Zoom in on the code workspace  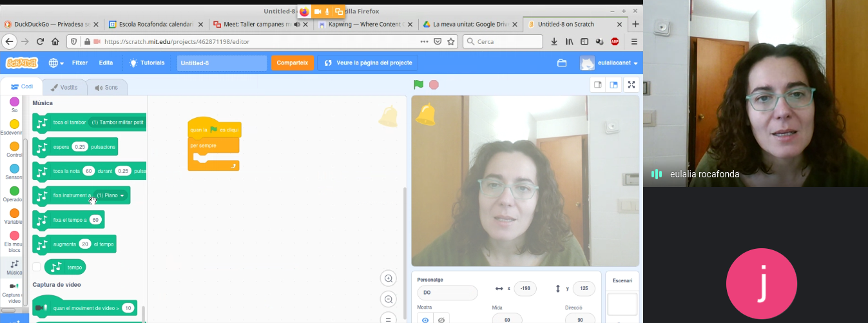point(389,279)
